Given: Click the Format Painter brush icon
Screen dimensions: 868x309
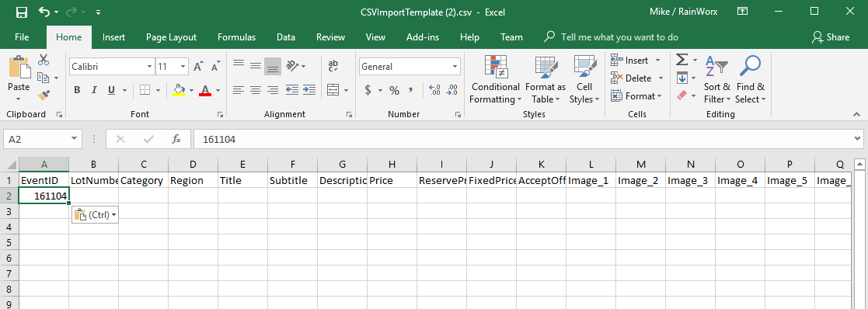Looking at the screenshot, I should [44, 95].
